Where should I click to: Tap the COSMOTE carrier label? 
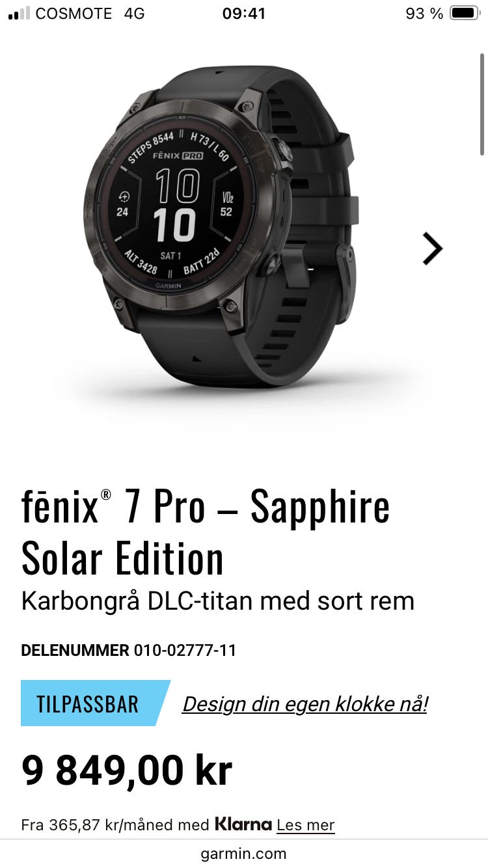coord(74,13)
